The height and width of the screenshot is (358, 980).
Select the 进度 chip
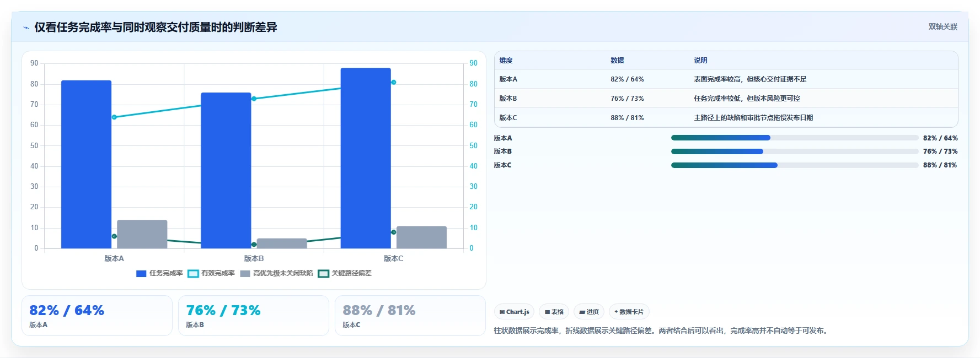tap(589, 312)
